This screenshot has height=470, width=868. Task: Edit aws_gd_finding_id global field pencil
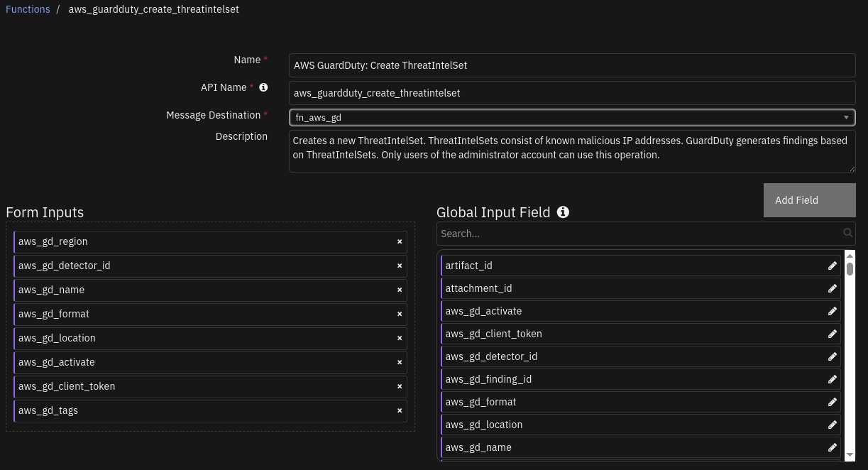pos(833,379)
